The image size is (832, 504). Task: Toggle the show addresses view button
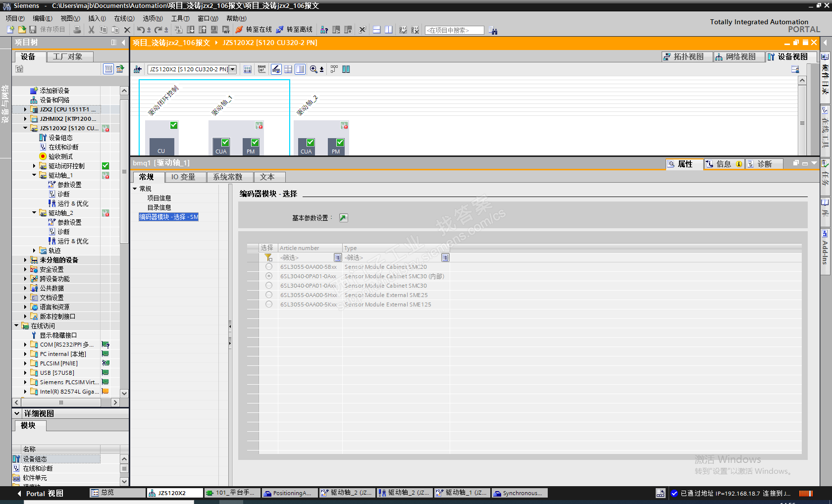point(276,69)
